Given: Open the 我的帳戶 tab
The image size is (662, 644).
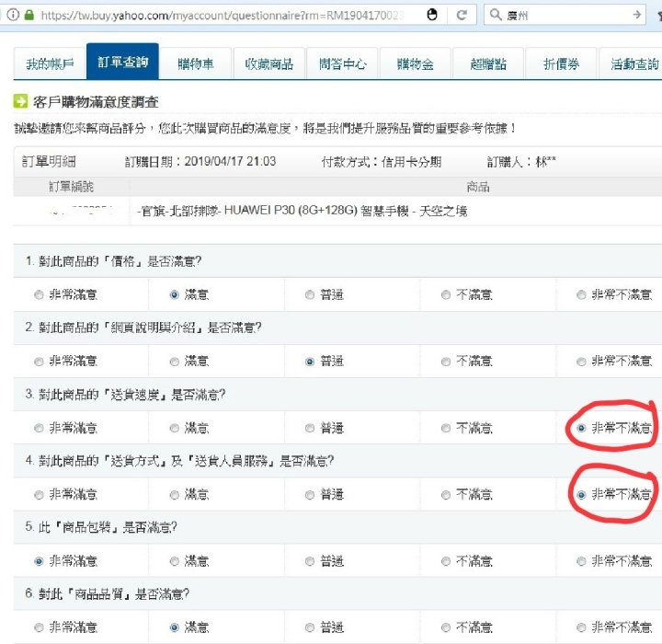Looking at the screenshot, I should pos(50,63).
